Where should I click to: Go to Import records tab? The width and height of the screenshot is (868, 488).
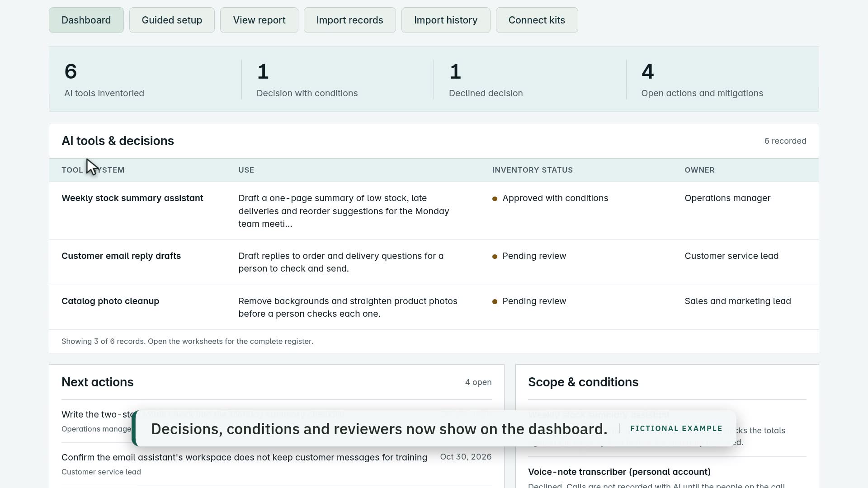click(349, 20)
